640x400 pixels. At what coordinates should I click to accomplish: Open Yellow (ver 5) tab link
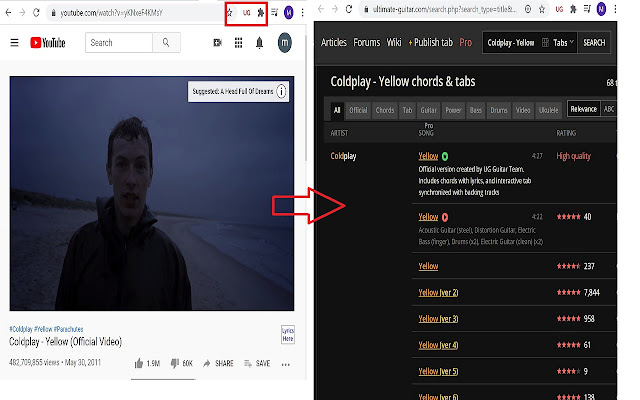tap(438, 371)
